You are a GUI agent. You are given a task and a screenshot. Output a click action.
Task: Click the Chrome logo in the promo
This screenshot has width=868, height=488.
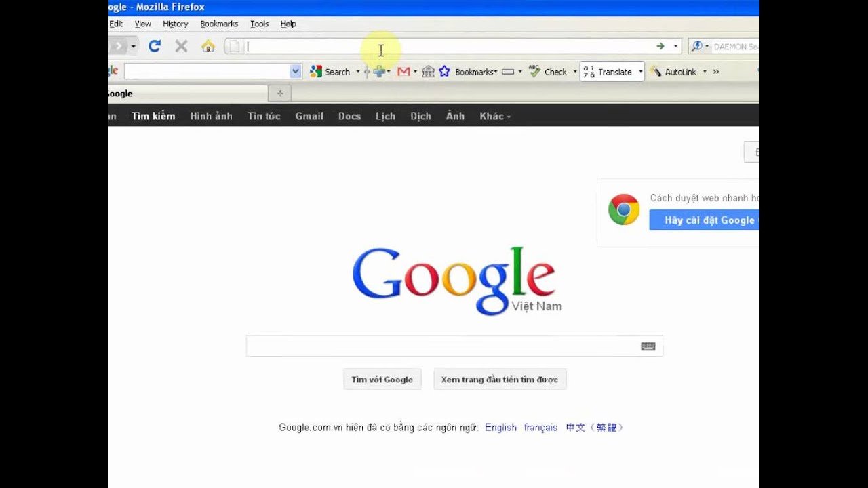[624, 209]
